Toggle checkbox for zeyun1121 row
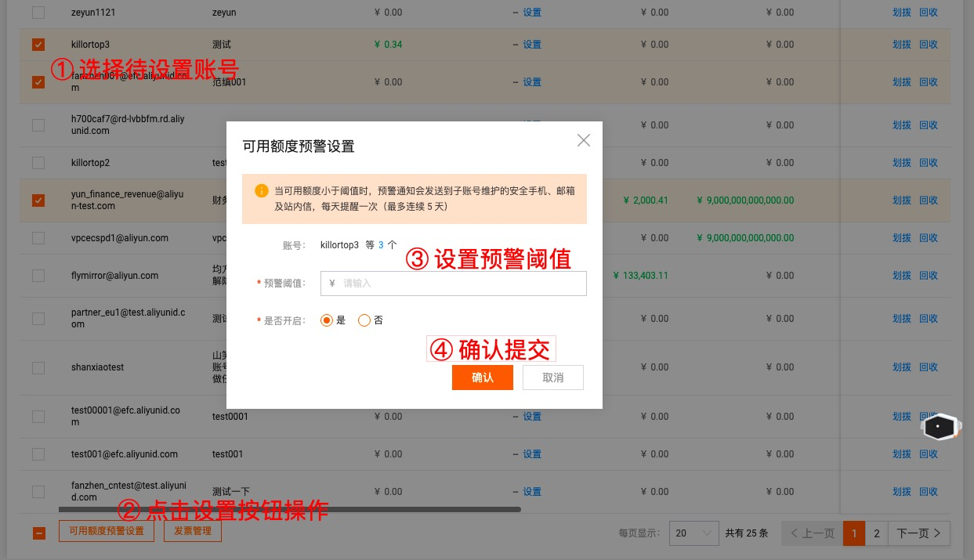Image resolution: width=974 pixels, height=560 pixels. (38, 13)
